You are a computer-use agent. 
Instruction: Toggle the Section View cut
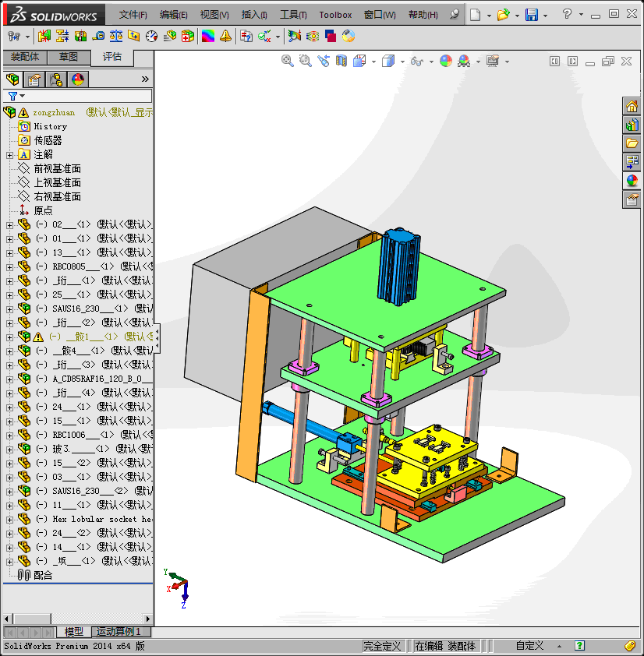pyautogui.click(x=341, y=61)
